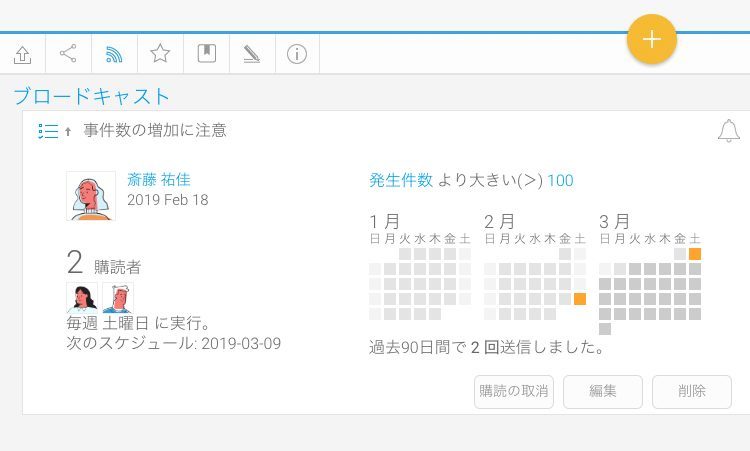Open the bookmark icon in toolbar

pos(206,54)
